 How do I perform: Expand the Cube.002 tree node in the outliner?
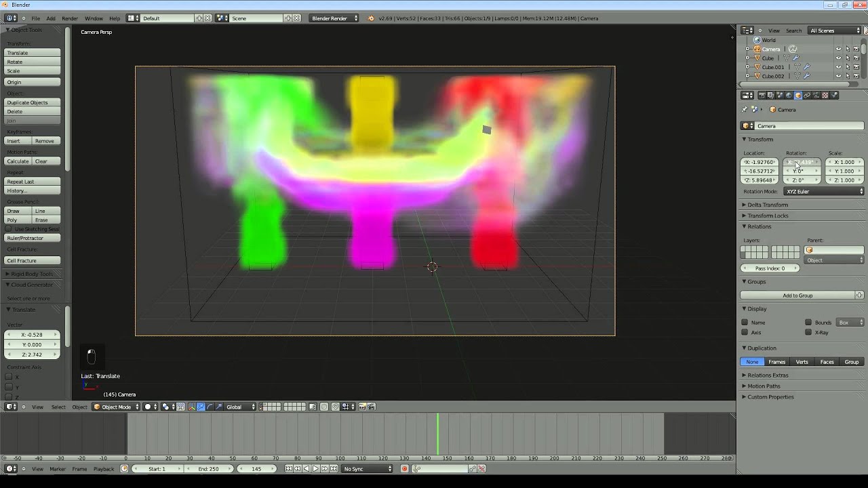tap(747, 76)
